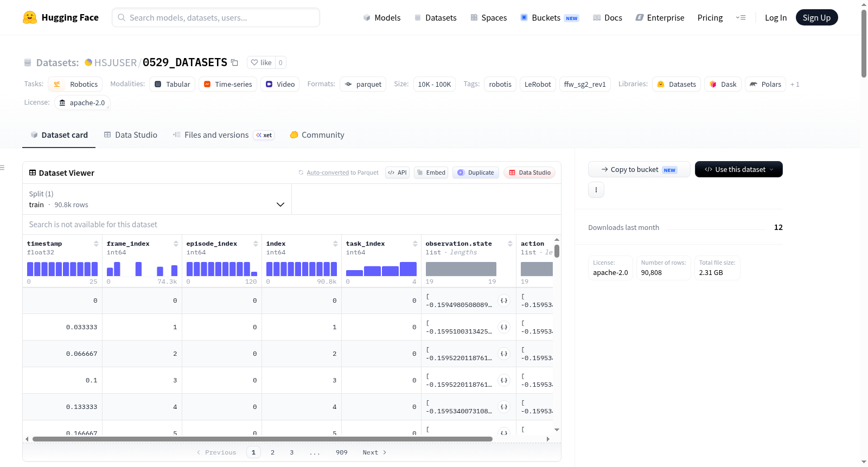
Task: Go to Next page of results
Action: click(374, 452)
